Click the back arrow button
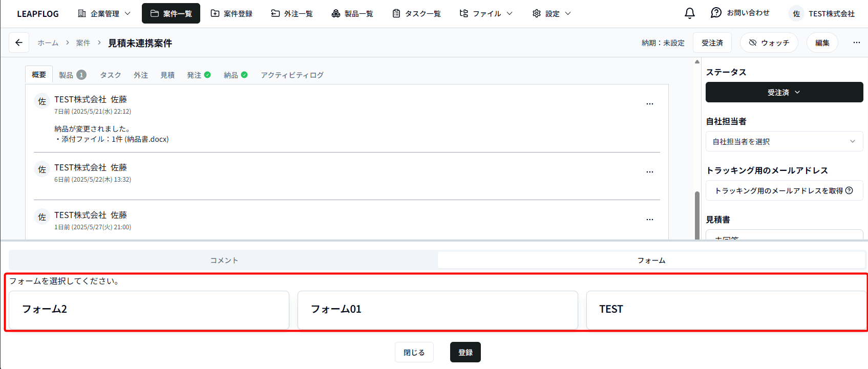Image resolution: width=868 pixels, height=369 pixels. point(19,43)
